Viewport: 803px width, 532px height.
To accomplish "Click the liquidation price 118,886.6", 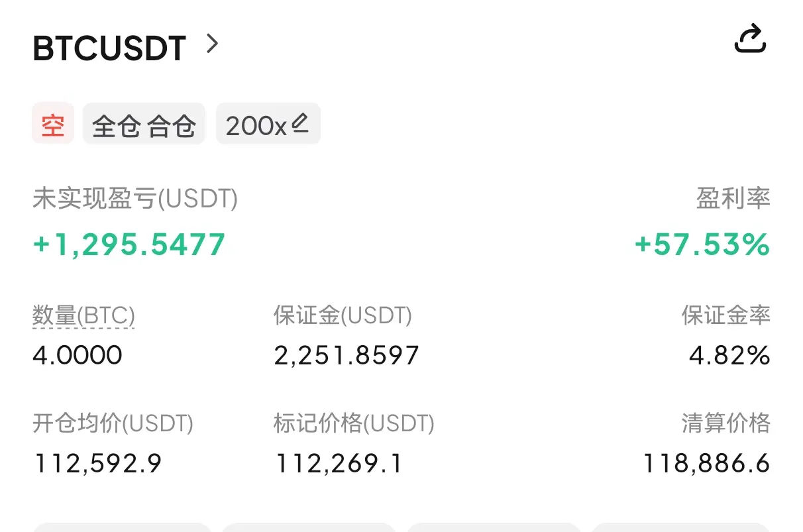I will pos(707,463).
